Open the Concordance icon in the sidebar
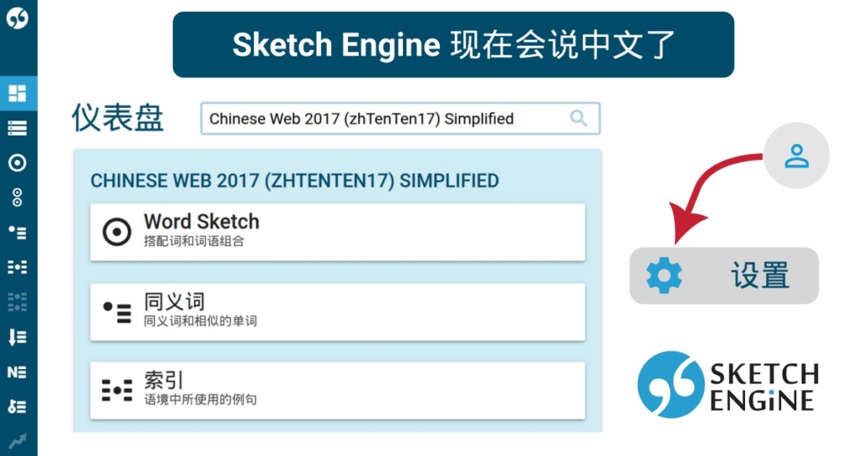The height and width of the screenshot is (456, 868). tap(17, 267)
